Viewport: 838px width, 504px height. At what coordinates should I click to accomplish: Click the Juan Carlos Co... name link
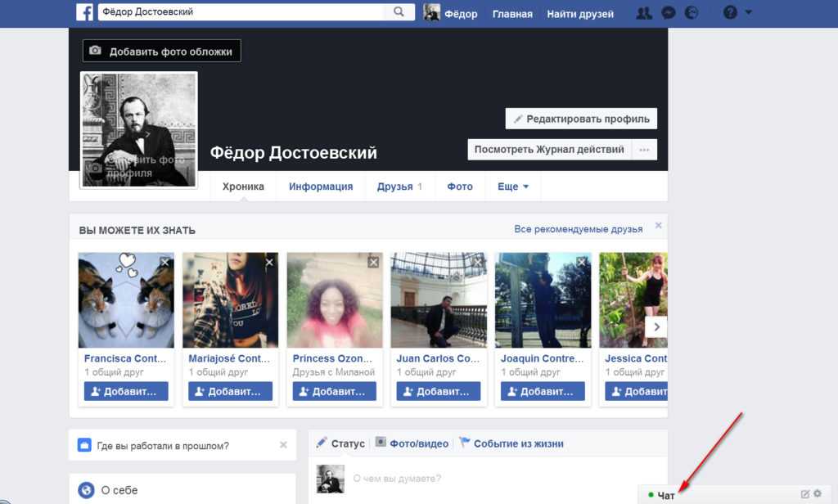(439, 358)
